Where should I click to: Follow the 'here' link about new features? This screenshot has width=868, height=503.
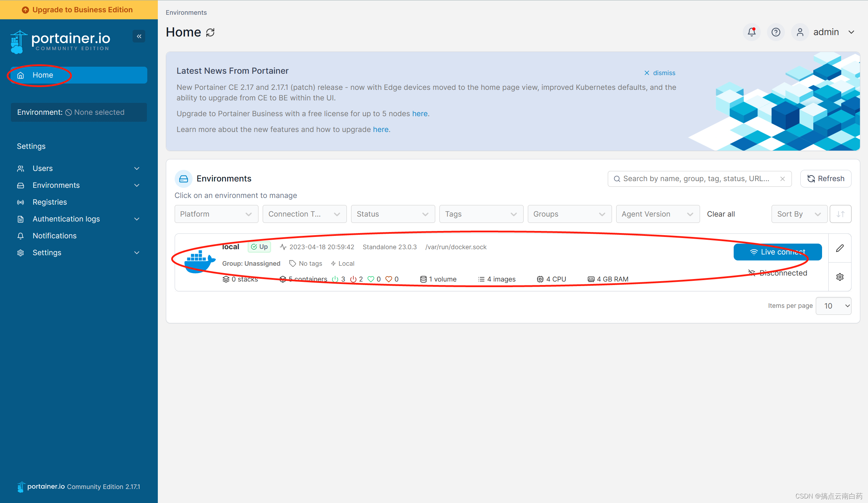click(381, 130)
